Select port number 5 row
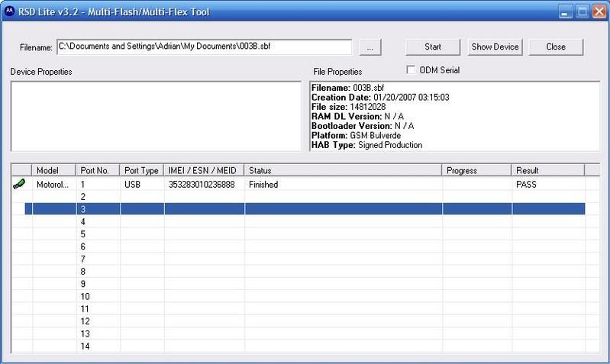This screenshot has height=364, width=610. pyautogui.click(x=305, y=234)
